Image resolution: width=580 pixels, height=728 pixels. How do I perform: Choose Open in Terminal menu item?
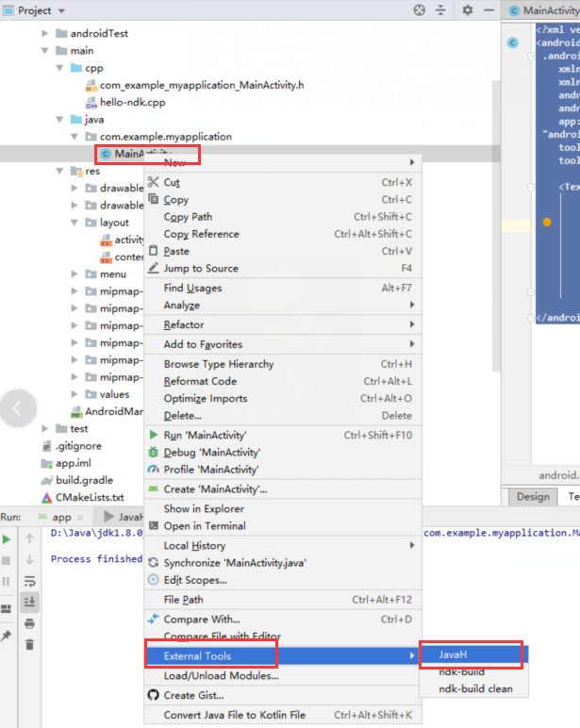[283, 526]
